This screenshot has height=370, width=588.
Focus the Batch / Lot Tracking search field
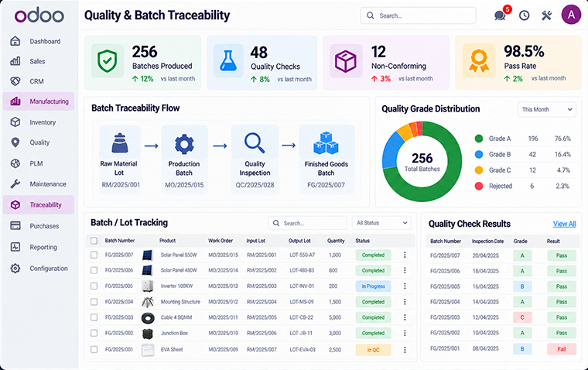coord(307,223)
